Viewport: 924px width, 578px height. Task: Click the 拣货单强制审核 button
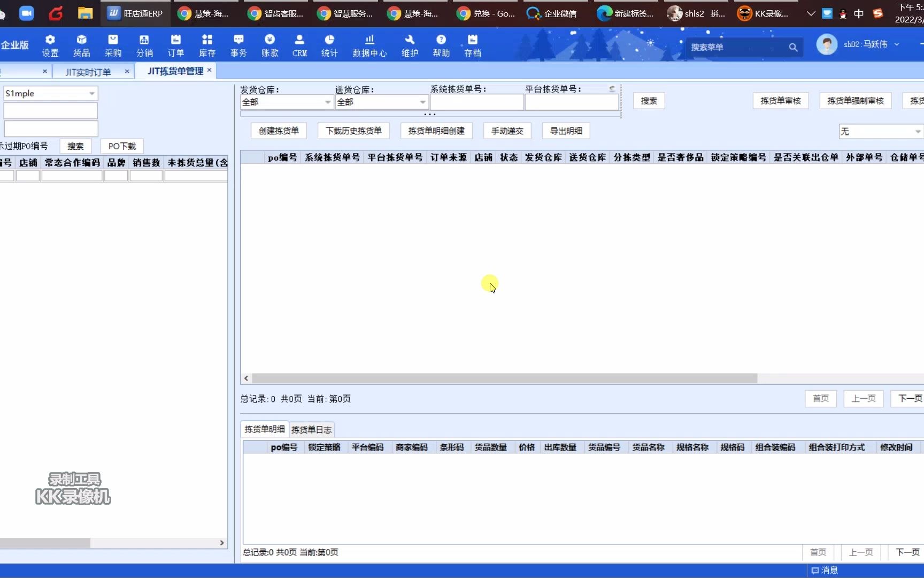(x=856, y=101)
